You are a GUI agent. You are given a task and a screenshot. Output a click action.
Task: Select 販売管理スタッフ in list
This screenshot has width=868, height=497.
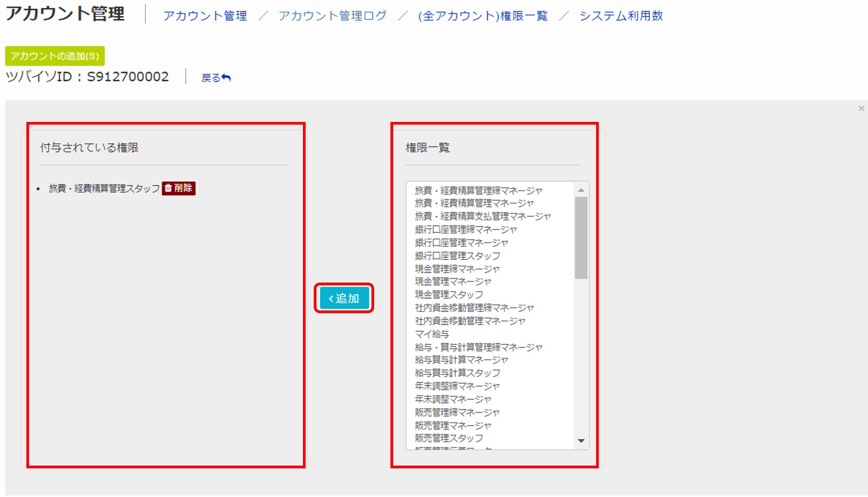coord(449,438)
